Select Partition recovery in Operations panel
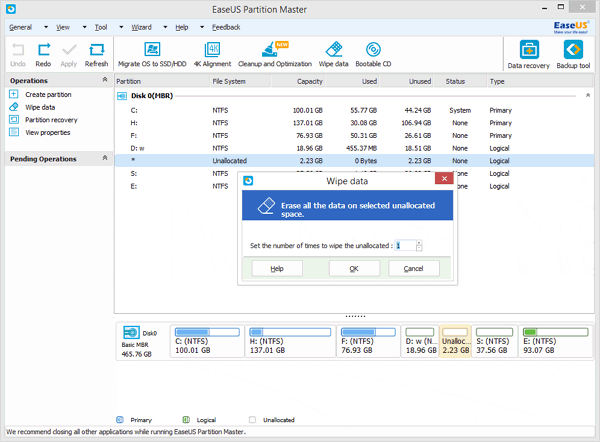 (51, 120)
